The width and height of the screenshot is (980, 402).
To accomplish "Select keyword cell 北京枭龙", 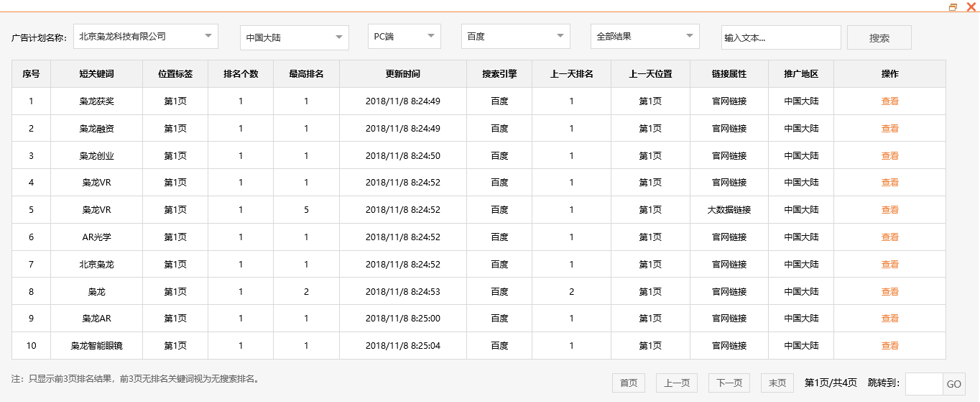I will click(x=97, y=265).
